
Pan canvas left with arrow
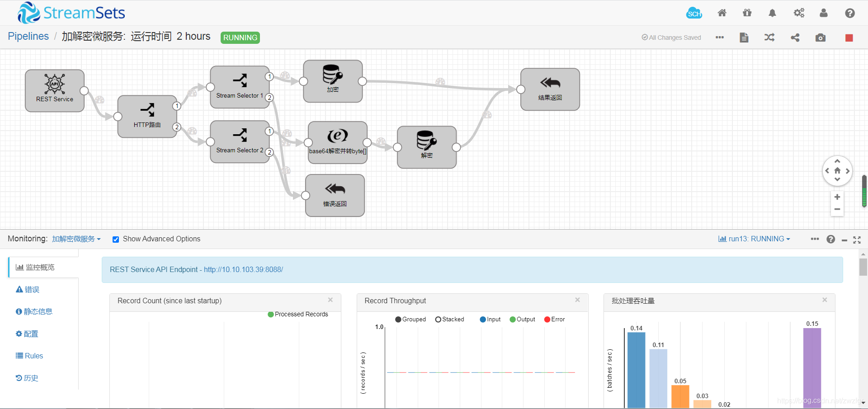pyautogui.click(x=827, y=171)
